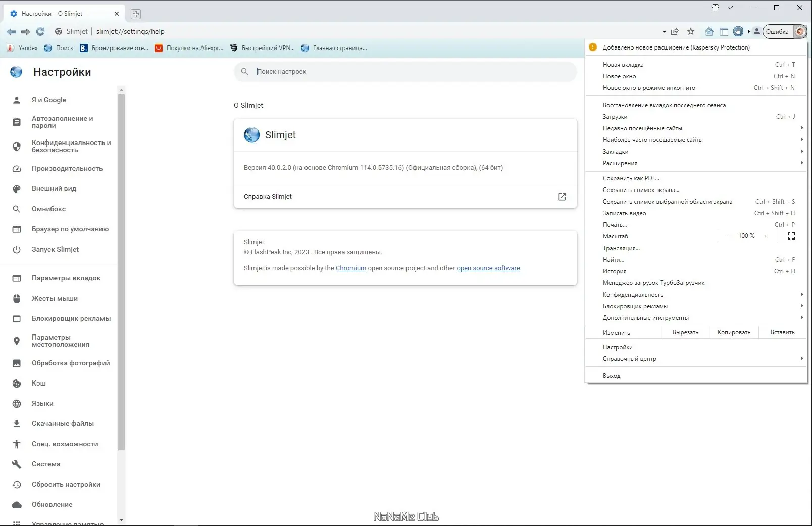
Task: Open Жесты мыши settings from sidebar
Action: [55, 298]
